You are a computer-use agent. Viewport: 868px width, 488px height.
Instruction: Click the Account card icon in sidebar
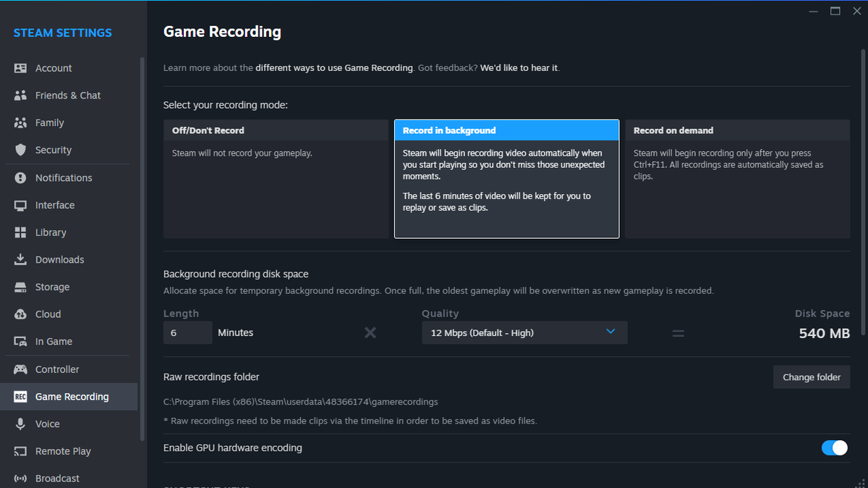pyautogui.click(x=20, y=68)
